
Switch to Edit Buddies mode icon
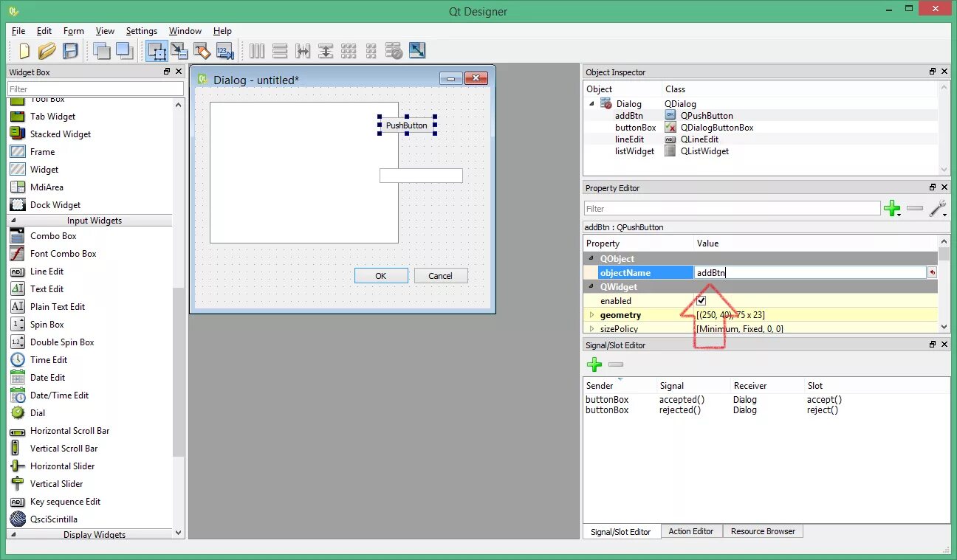coord(202,51)
